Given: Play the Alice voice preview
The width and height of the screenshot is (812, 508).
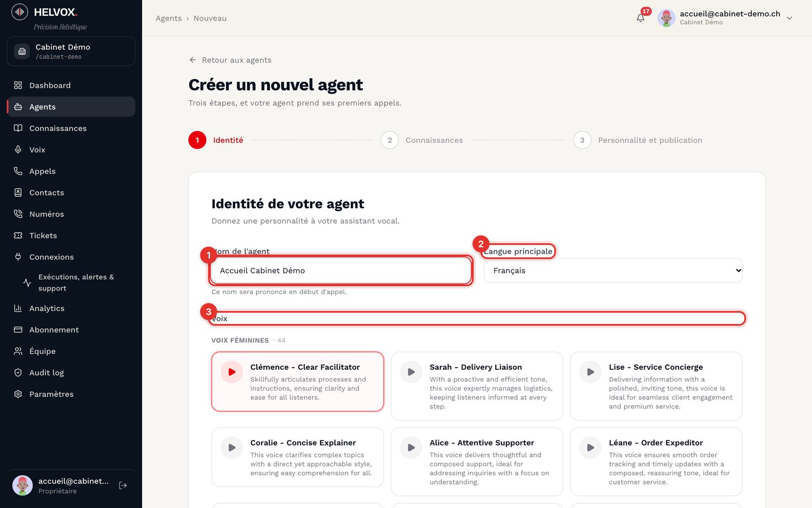Looking at the screenshot, I should [x=411, y=448].
